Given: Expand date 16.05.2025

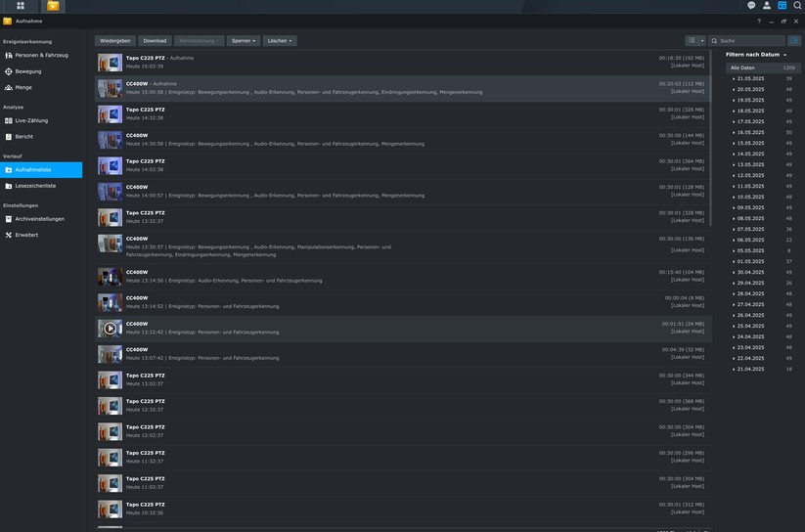Looking at the screenshot, I should [734, 132].
